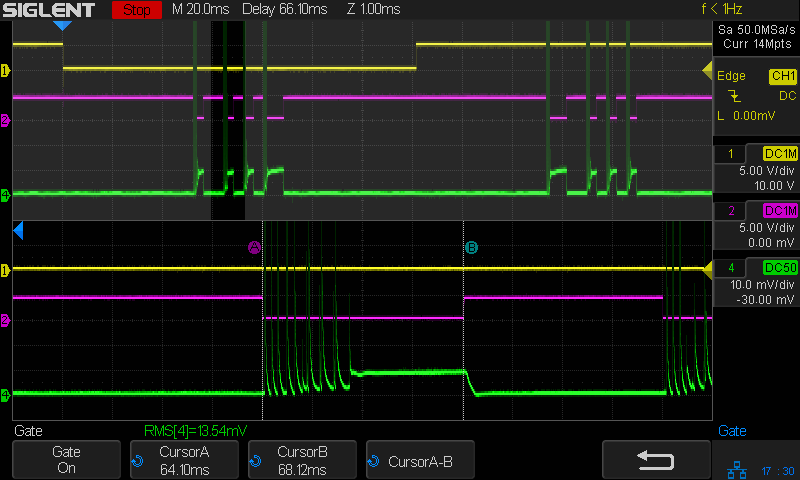Click the yellow trigger level arrow on right edge
800x480 pixels.
click(x=706, y=69)
